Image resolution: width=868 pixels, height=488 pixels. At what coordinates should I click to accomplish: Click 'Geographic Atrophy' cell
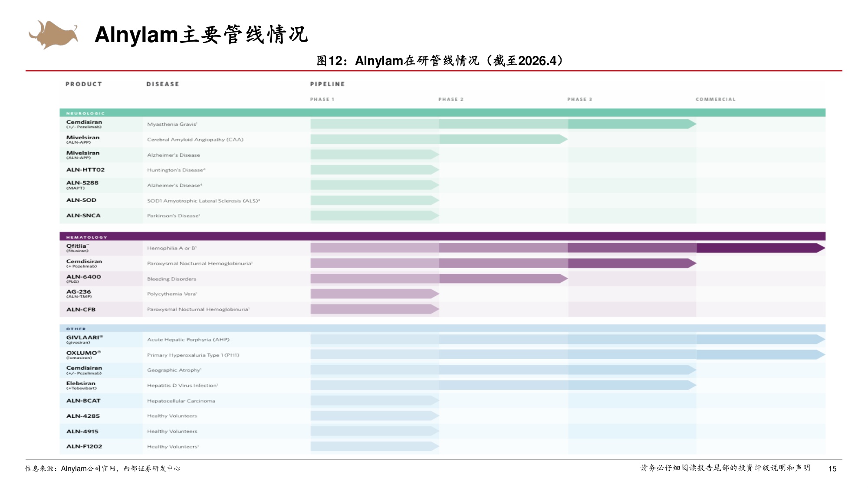pyautogui.click(x=174, y=370)
